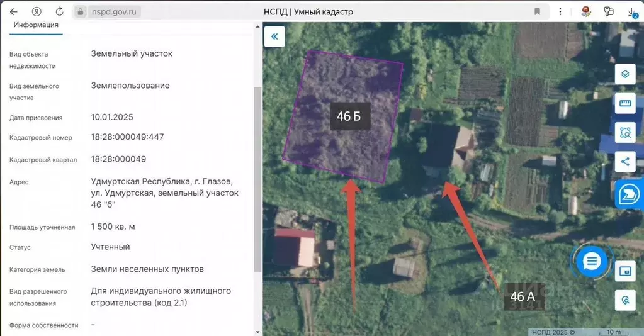Open the map layers panel
Viewport: 644px width, 336px height.
click(x=625, y=74)
